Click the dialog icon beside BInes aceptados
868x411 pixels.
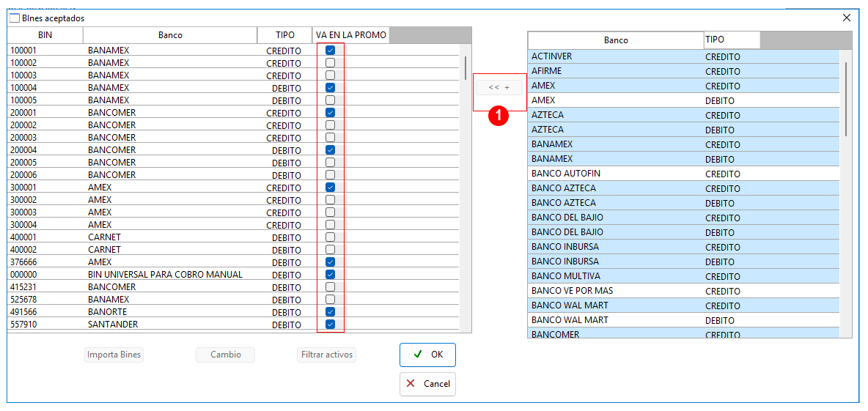coord(15,18)
